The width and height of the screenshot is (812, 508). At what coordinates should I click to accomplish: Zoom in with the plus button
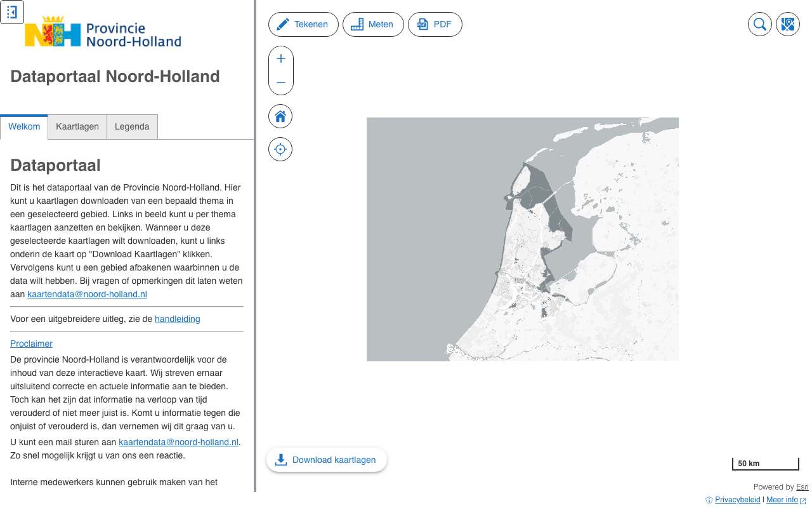pos(281,58)
